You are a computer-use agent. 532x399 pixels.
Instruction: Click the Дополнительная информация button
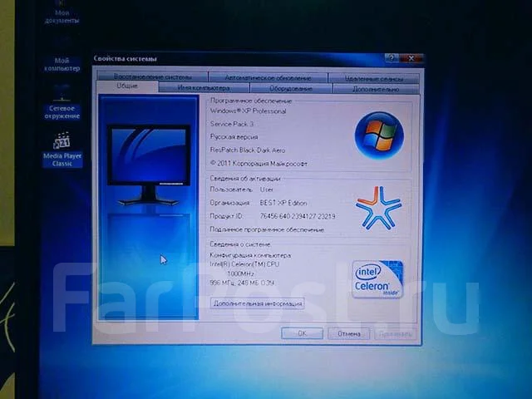pos(258,303)
